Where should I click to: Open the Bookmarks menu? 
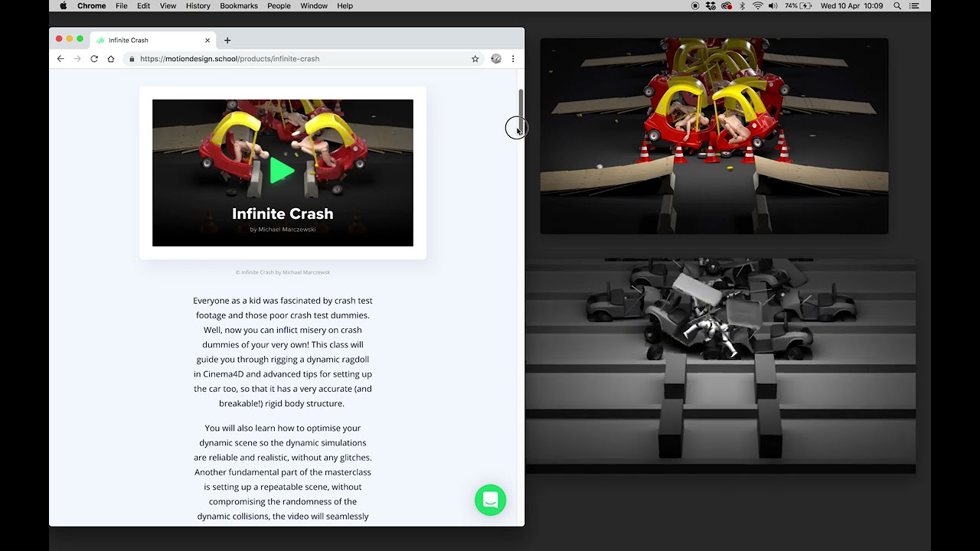point(239,6)
